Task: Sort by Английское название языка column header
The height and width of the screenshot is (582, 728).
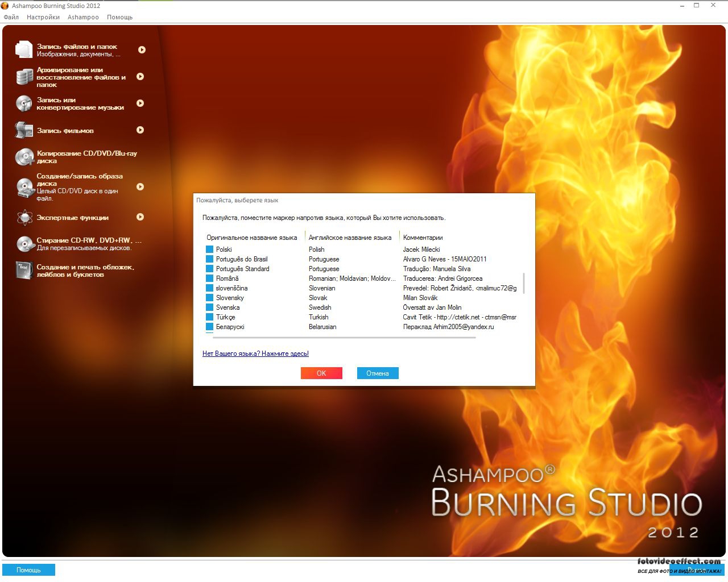Action: (350, 238)
